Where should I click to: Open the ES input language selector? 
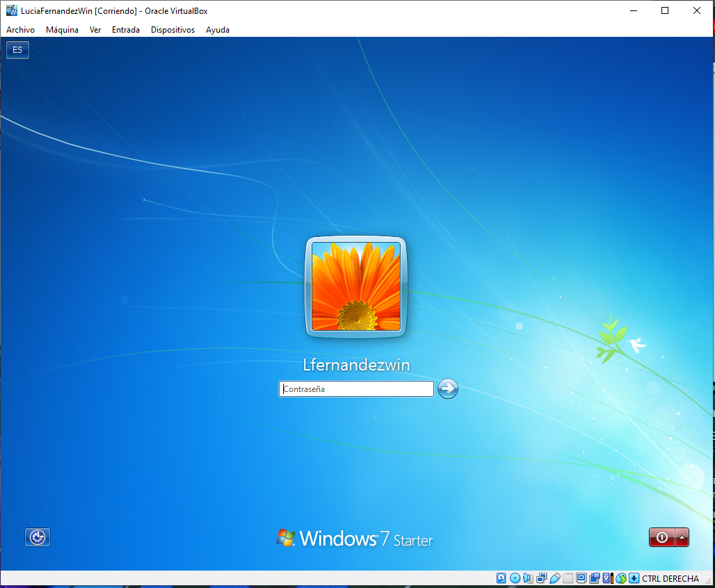click(x=17, y=50)
